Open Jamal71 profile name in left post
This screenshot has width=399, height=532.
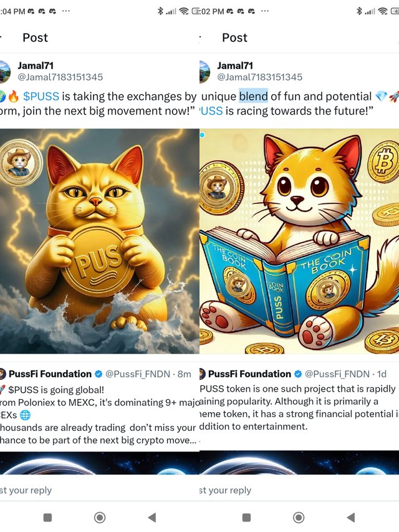[36, 65]
